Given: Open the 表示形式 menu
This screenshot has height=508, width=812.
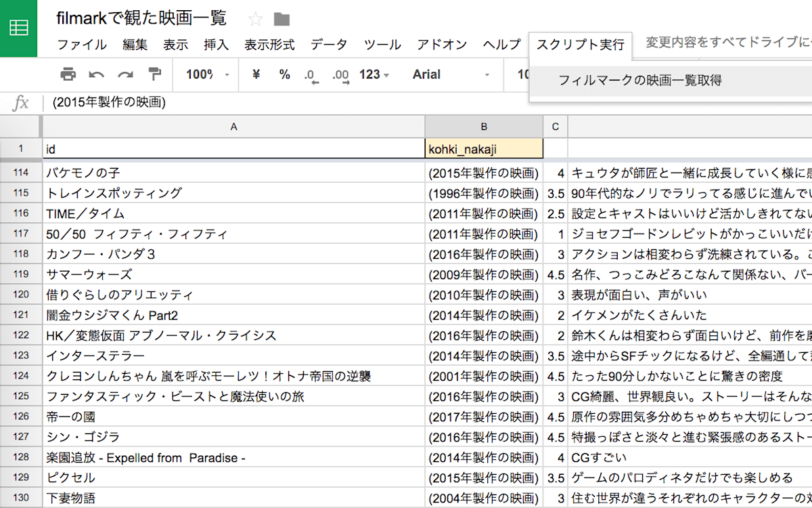Looking at the screenshot, I should tap(269, 45).
